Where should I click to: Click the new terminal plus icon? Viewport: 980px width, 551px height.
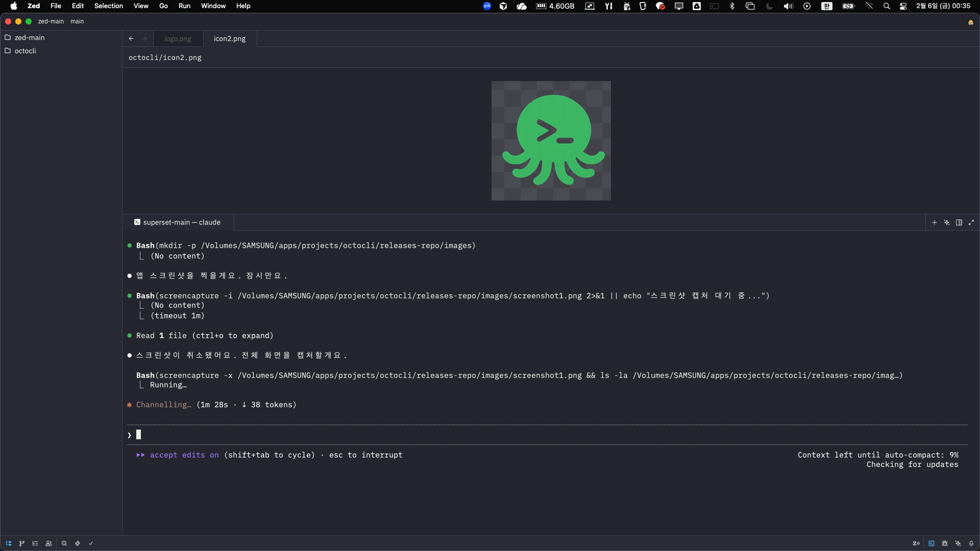(935, 222)
